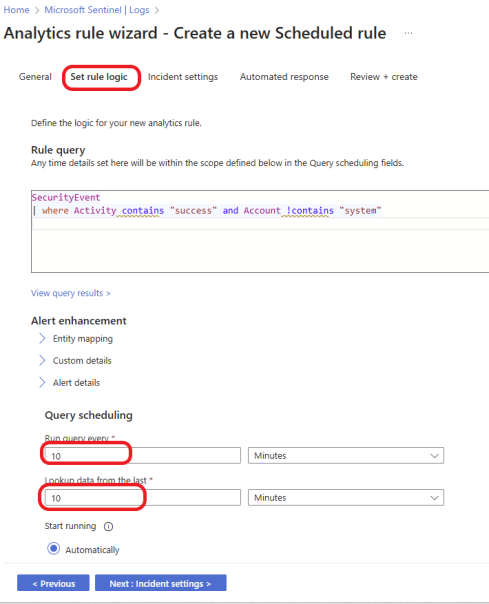The image size is (489, 604).
Task: Click the Previous button
Action: (x=53, y=583)
